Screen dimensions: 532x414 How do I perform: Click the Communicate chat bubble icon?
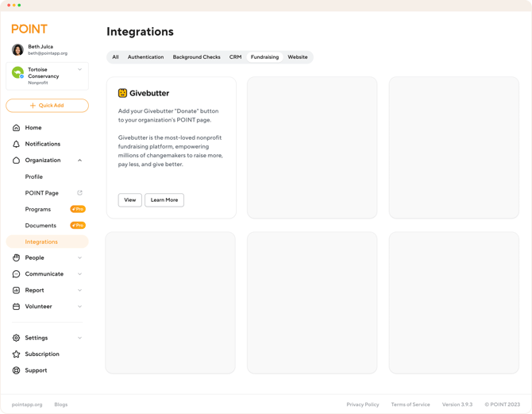coord(16,274)
